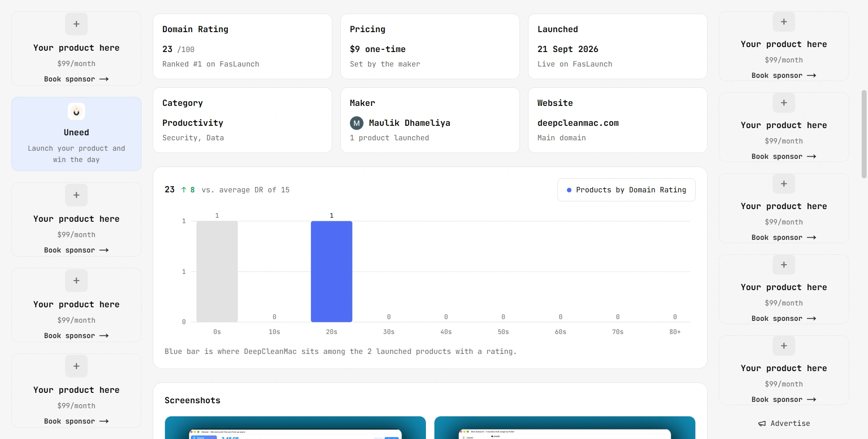Click the Book sponsor arrow in the first right-column slot
This screenshot has width=868, height=439.
click(x=811, y=76)
